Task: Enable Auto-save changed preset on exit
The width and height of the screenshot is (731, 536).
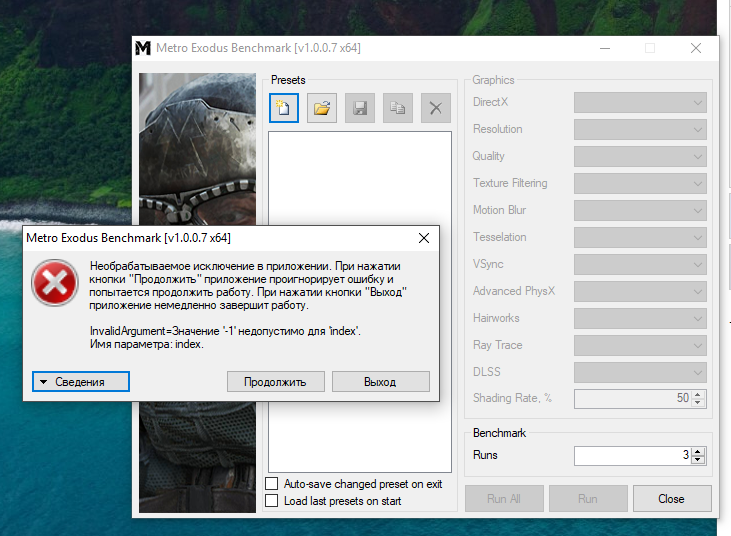Action: [x=271, y=483]
